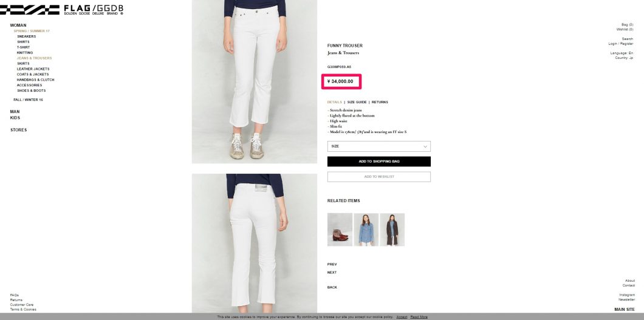This screenshot has height=320, width=644.
Task: Open the Bag (0) link
Action: pos(627,25)
